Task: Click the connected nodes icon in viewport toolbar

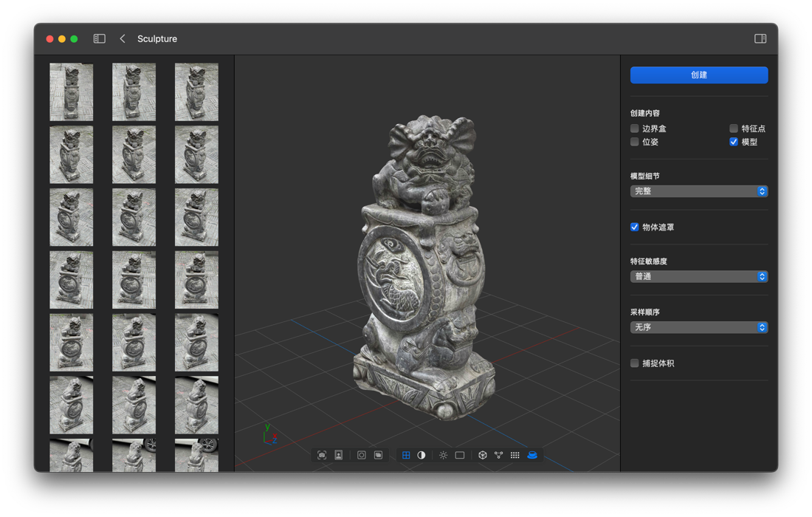Action: click(x=499, y=456)
